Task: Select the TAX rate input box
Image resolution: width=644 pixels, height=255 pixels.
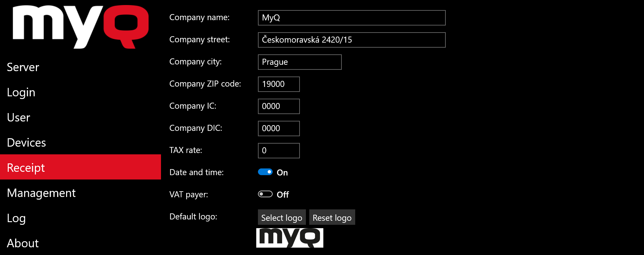Action: 278,151
